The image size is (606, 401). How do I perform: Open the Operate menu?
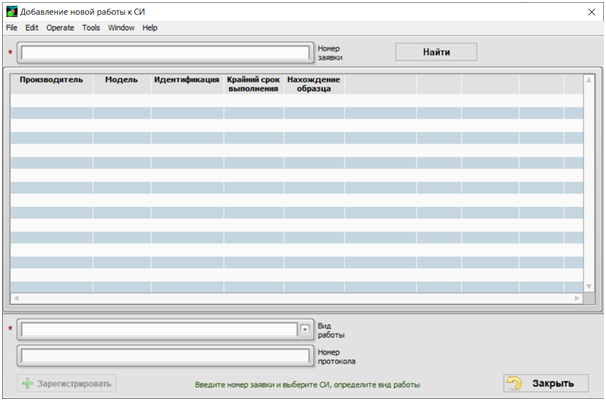[x=60, y=28]
